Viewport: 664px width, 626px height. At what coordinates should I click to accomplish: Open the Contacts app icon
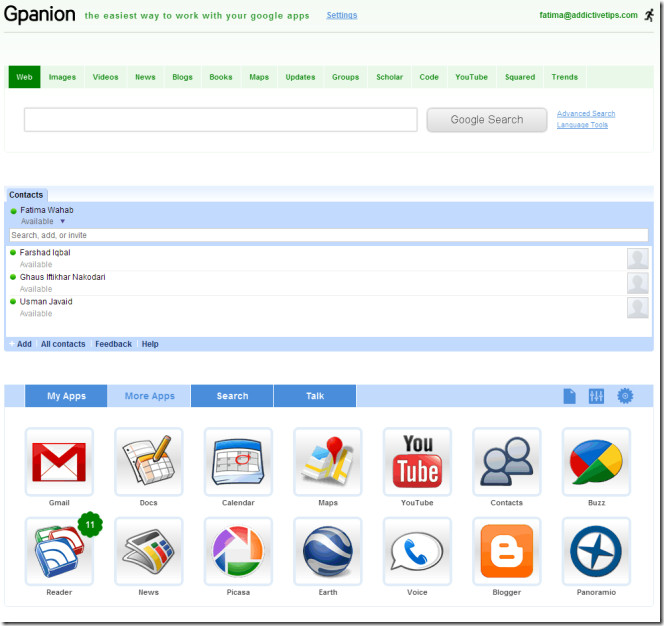[x=507, y=462]
